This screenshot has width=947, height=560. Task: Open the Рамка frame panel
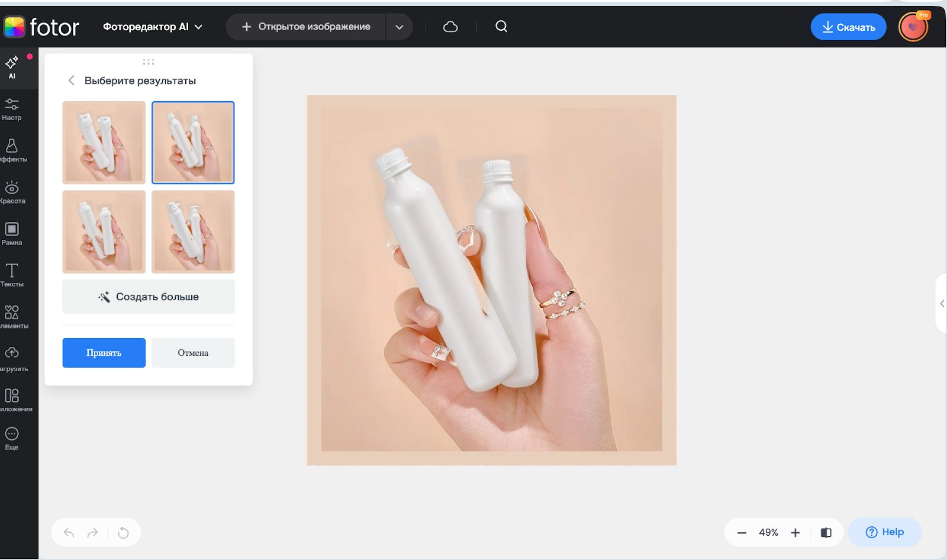12,234
